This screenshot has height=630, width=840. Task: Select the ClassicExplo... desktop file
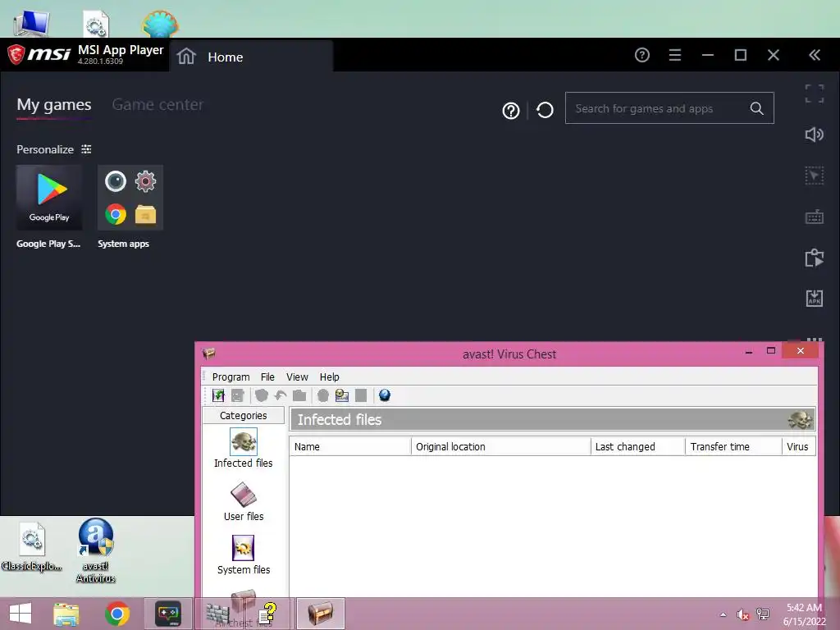coord(32,546)
